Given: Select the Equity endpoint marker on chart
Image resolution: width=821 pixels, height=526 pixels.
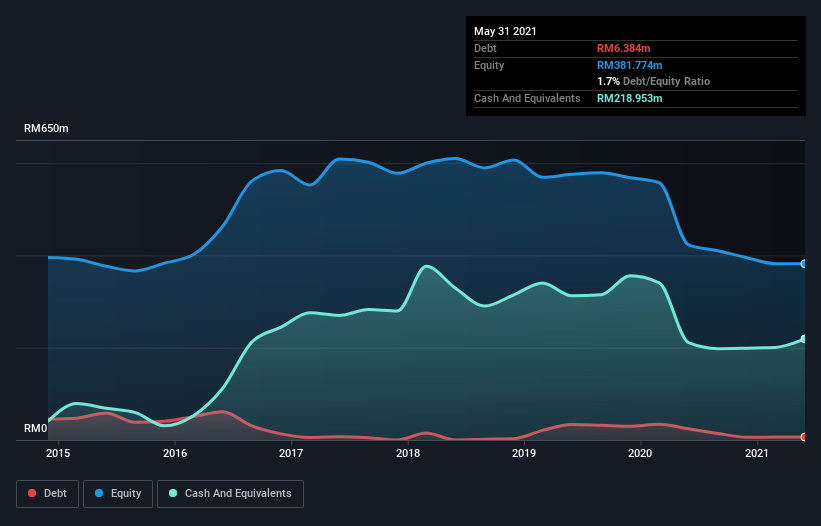Looking at the screenshot, I should pos(804,264).
